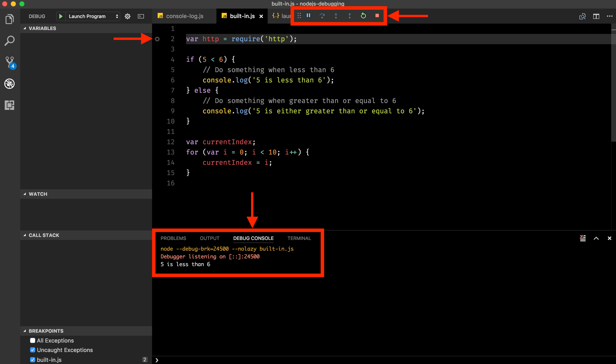616x364 pixels.
Task: Pause the running debug session
Action: pos(308,16)
